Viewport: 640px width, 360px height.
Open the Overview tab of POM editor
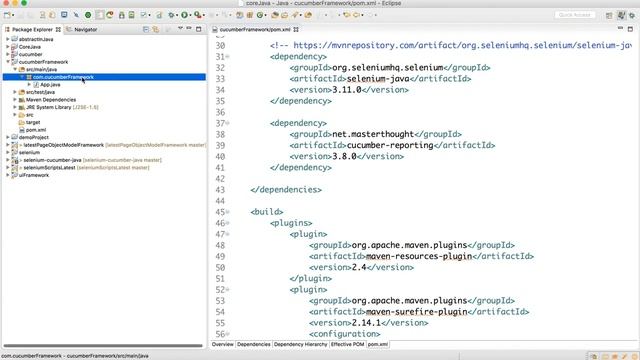(x=222, y=344)
